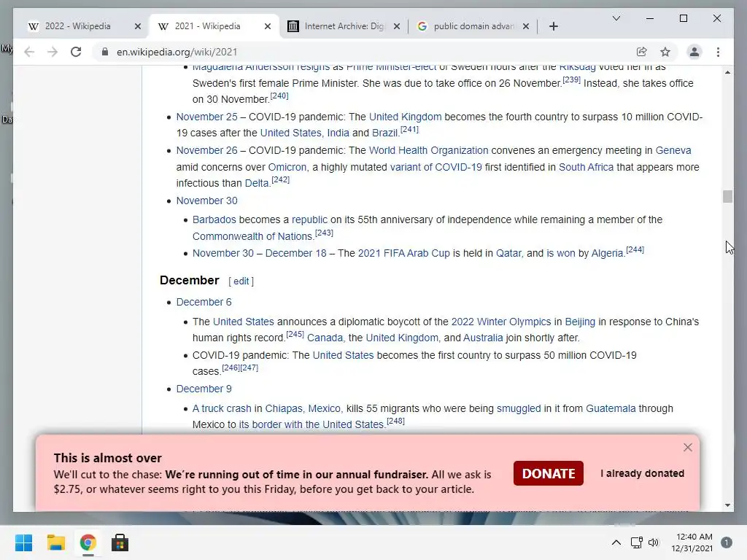Open 'A truck crash' link
Viewport: 747px width, 560px height.
pos(222,408)
